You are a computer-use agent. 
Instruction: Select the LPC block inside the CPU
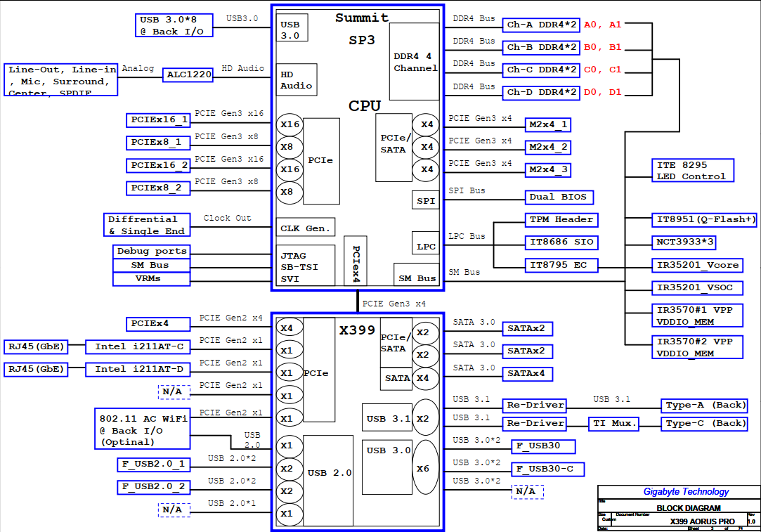click(425, 242)
